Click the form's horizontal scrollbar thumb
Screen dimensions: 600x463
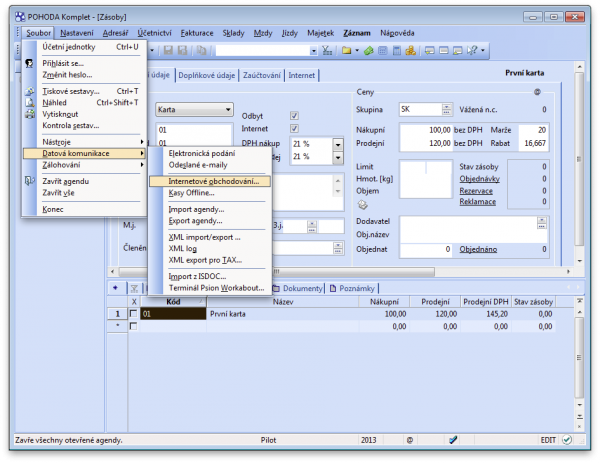click(277, 271)
